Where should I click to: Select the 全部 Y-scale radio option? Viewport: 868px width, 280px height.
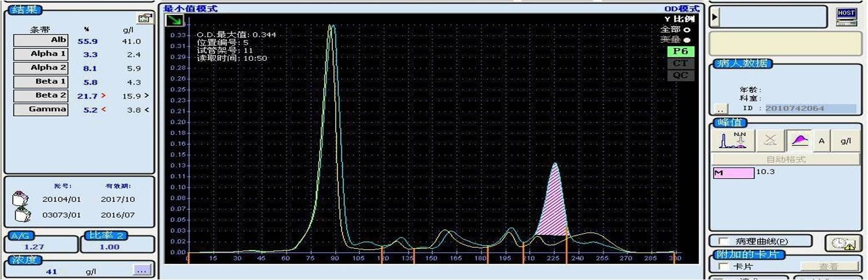click(x=687, y=30)
